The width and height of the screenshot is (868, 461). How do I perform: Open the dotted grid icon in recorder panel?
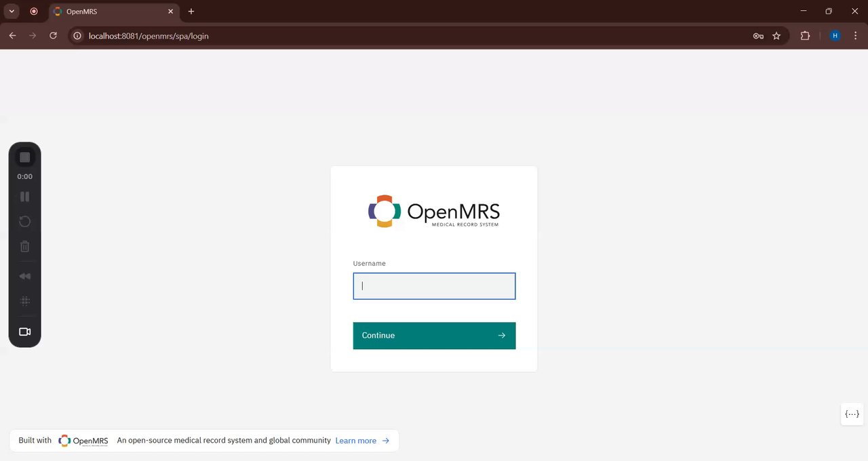point(25,301)
